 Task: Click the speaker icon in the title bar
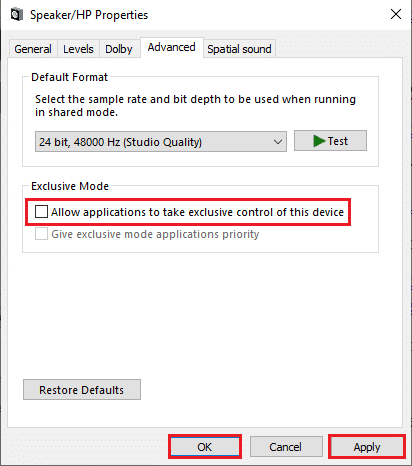tap(17, 15)
